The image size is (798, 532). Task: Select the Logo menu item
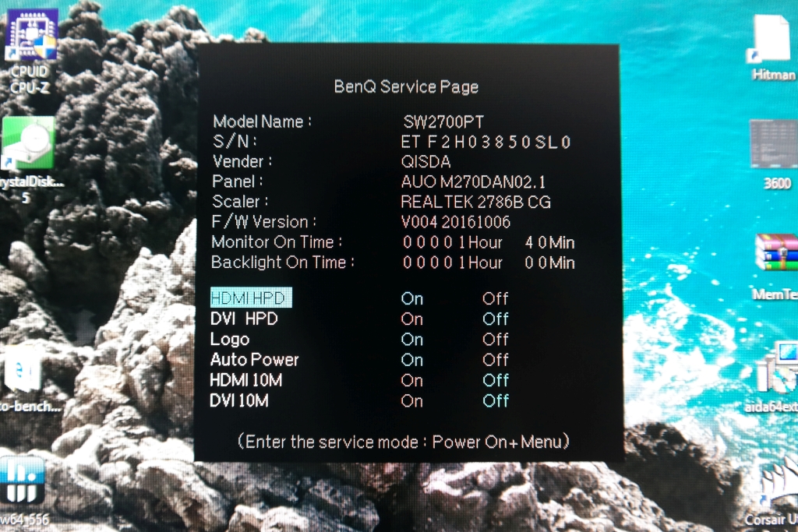(x=230, y=340)
